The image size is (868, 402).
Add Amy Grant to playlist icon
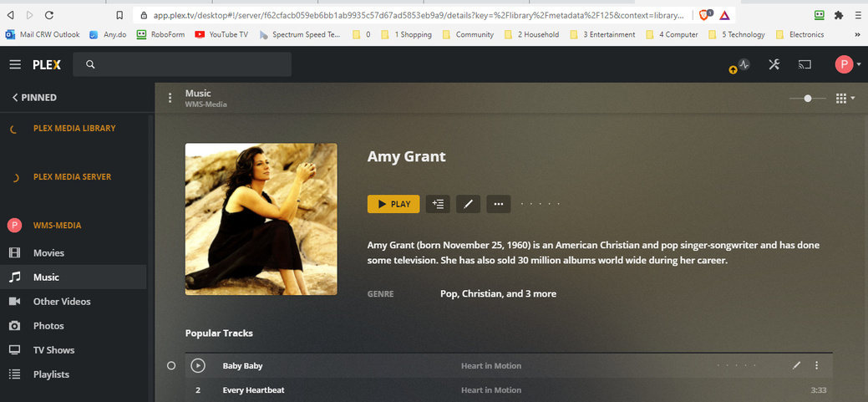coord(438,204)
